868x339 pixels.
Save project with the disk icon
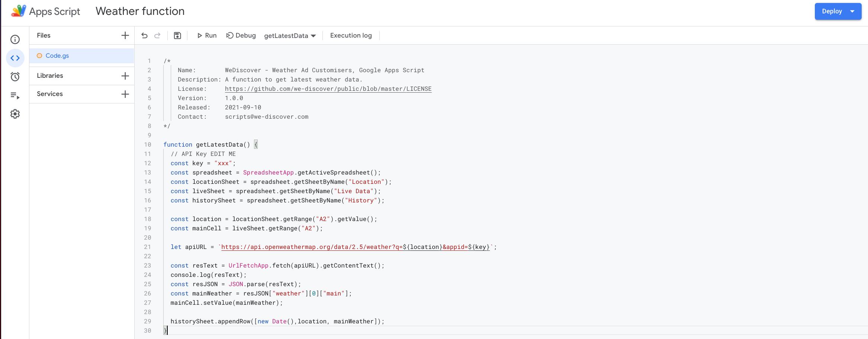point(177,35)
